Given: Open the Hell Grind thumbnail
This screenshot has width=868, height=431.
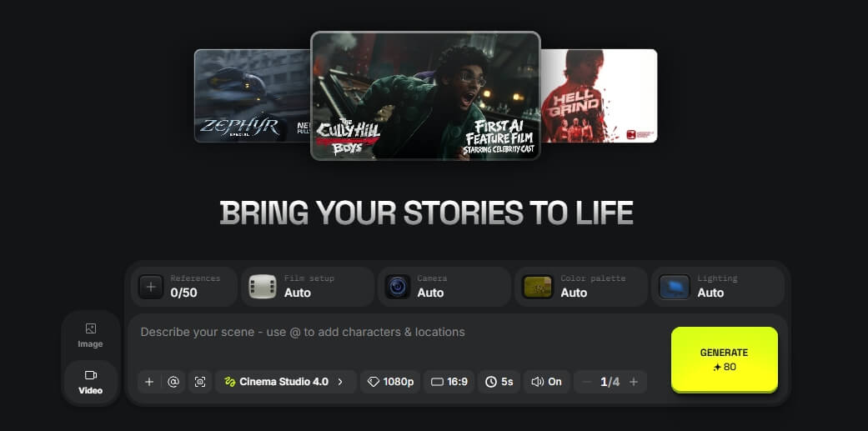Looking at the screenshot, I should 599,96.
